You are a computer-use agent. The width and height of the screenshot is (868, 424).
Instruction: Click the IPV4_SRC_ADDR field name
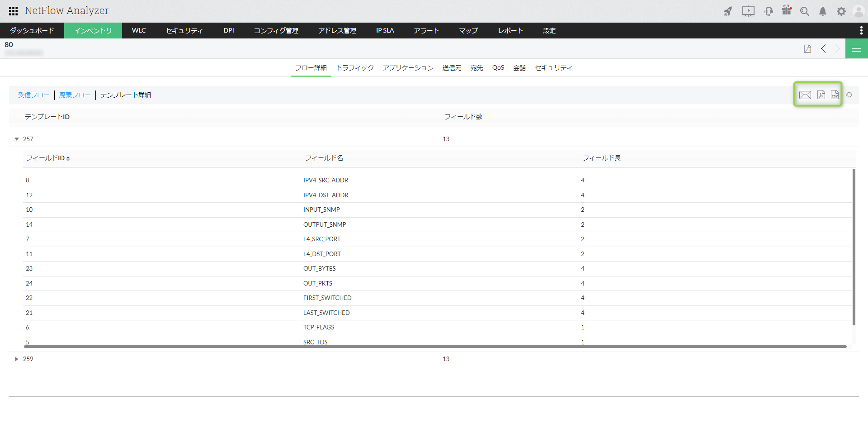click(326, 180)
